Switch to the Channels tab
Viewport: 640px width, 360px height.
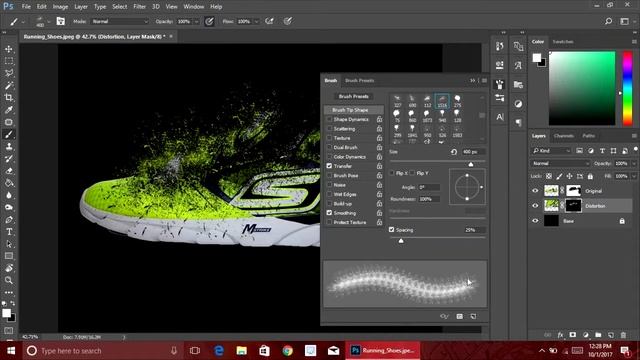564,136
